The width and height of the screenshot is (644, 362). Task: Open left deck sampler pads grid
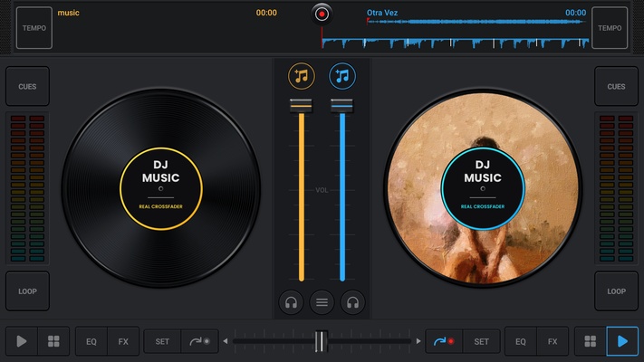pyautogui.click(x=53, y=341)
